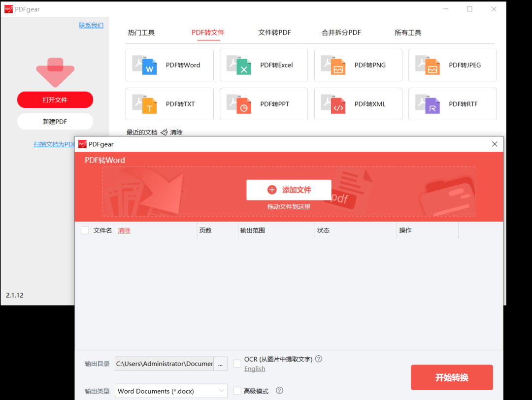Click the 2.1.12 version number

(x=15, y=295)
